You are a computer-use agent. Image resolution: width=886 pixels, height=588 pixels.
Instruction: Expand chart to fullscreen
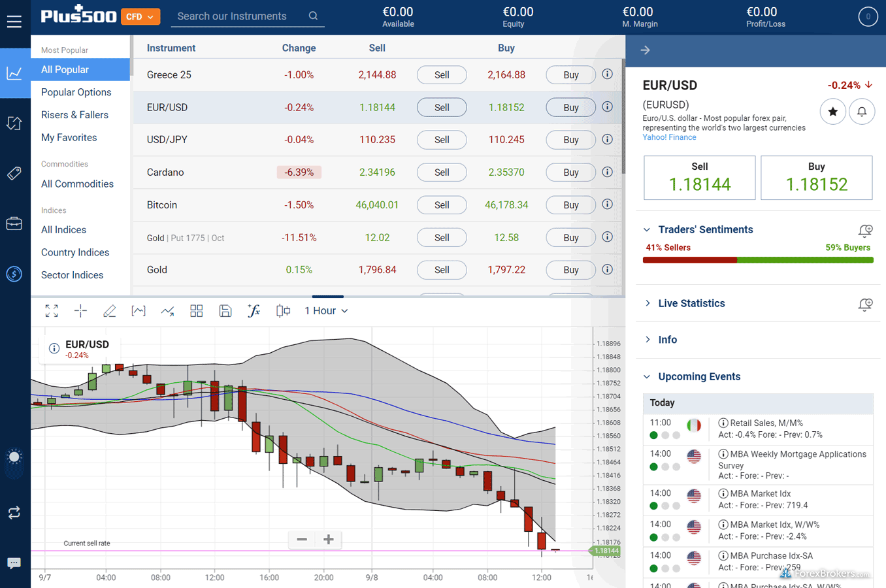52,311
